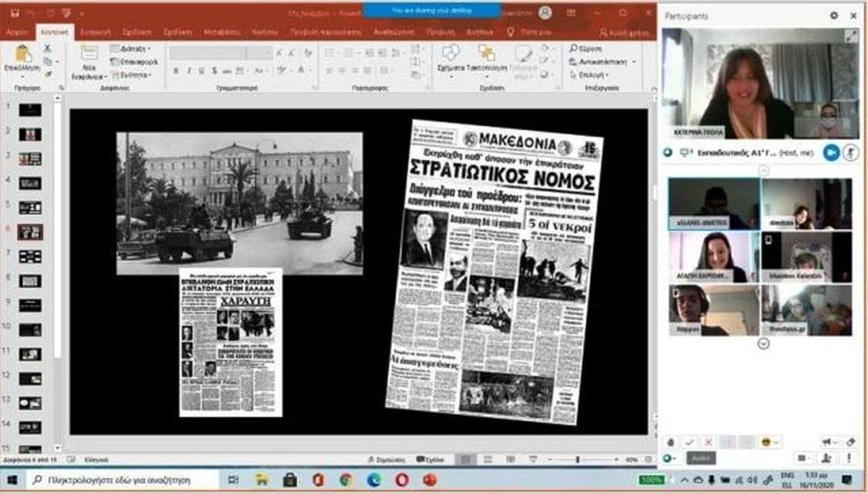Click the raise hand icon in Webex

(x=670, y=442)
